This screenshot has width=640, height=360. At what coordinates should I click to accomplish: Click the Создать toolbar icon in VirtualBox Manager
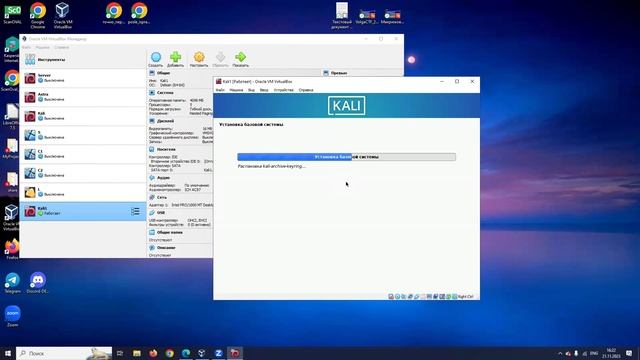tap(156, 59)
